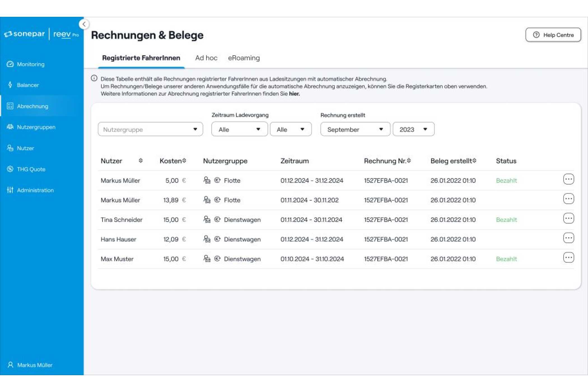588x392 pixels.
Task: Click the 13,89 cost value
Action: [x=171, y=200]
